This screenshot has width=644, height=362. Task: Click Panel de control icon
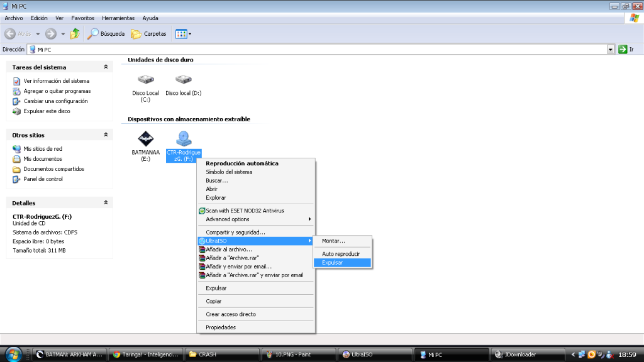(16, 179)
